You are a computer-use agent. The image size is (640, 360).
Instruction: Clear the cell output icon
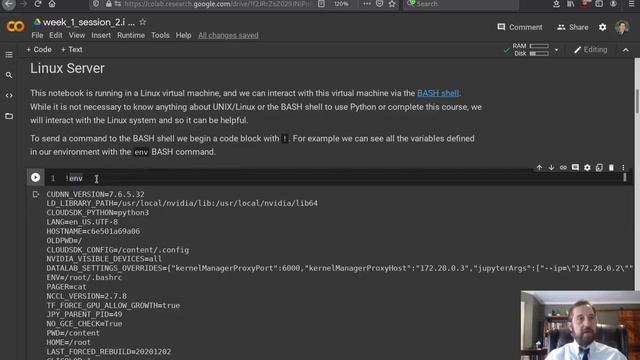click(36, 194)
